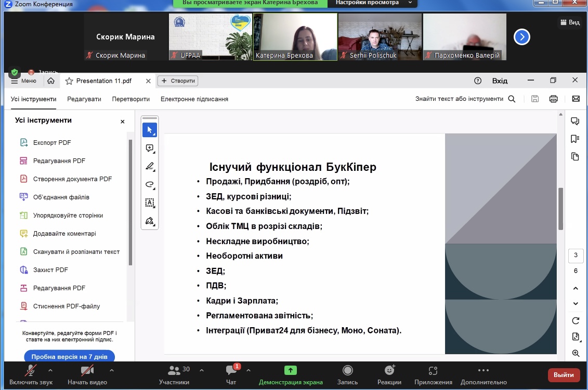Close the Presentation 11.pdf tab
This screenshot has height=390, width=588.
coord(148,81)
